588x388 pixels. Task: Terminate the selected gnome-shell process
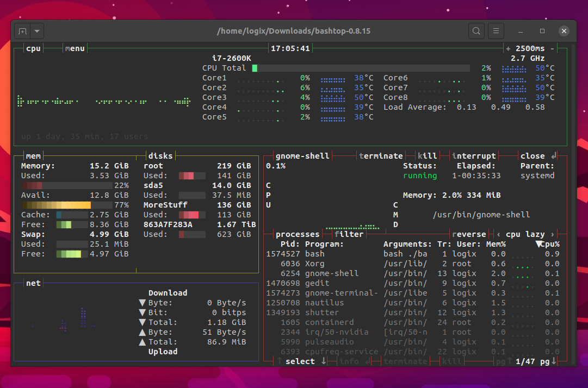coord(381,155)
